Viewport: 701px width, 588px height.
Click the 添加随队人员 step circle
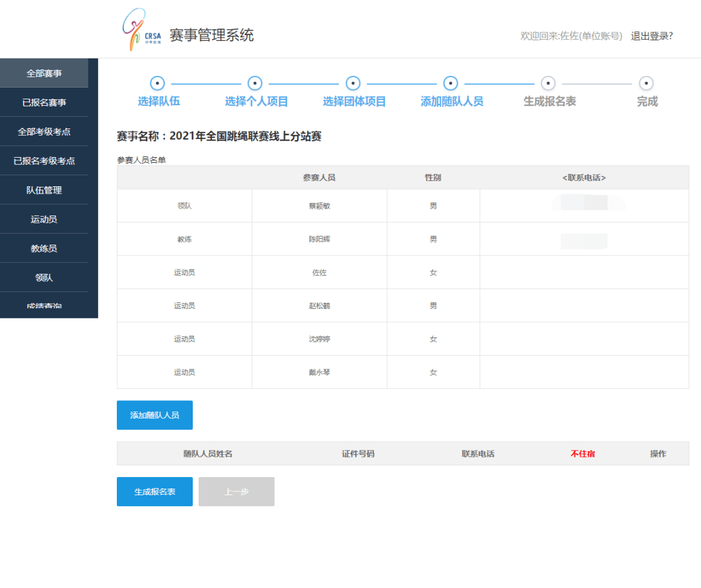450,83
